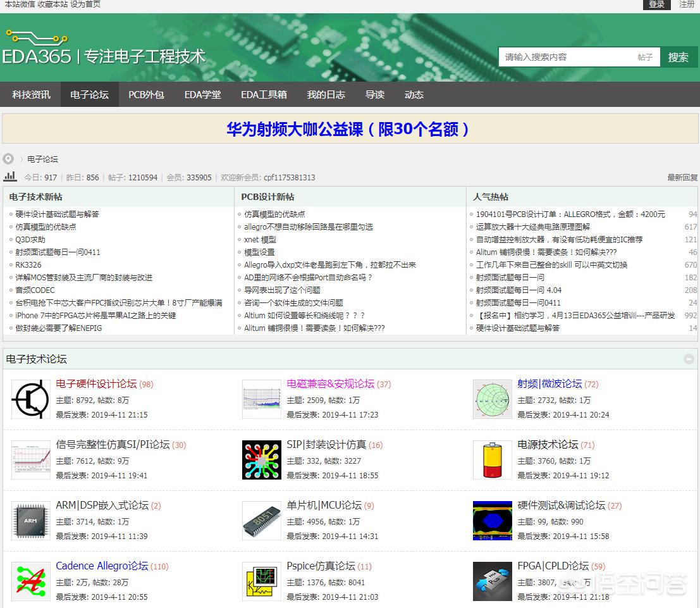700x608 pixels.
Task: Click the search content input field
Action: [567, 57]
